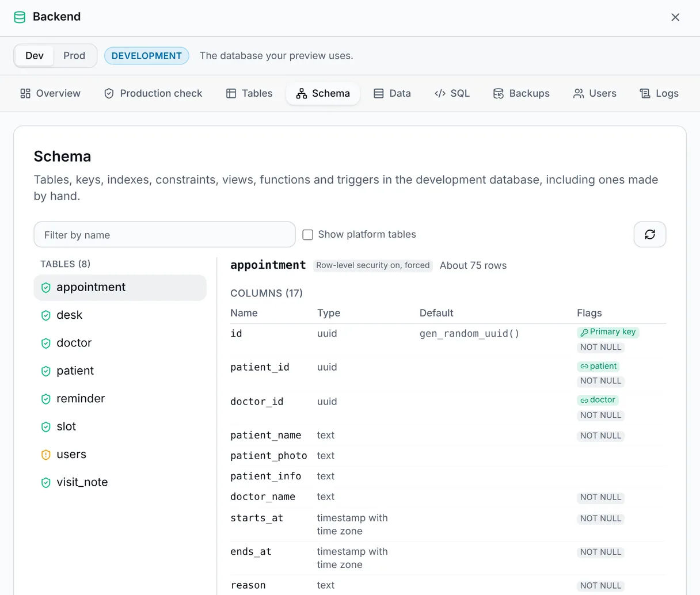Click the orange warning shield beside users

point(46,455)
